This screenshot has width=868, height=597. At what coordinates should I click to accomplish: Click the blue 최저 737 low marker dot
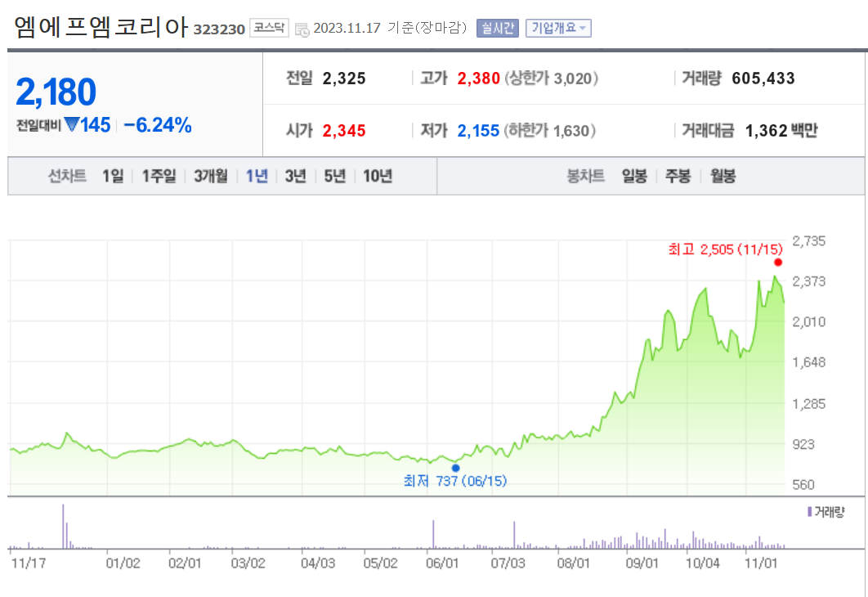tap(455, 468)
